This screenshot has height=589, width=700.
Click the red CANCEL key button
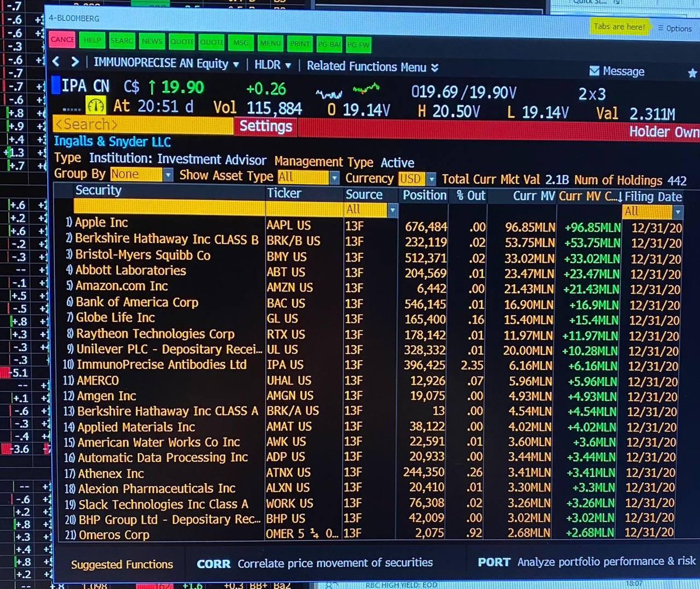tap(62, 40)
